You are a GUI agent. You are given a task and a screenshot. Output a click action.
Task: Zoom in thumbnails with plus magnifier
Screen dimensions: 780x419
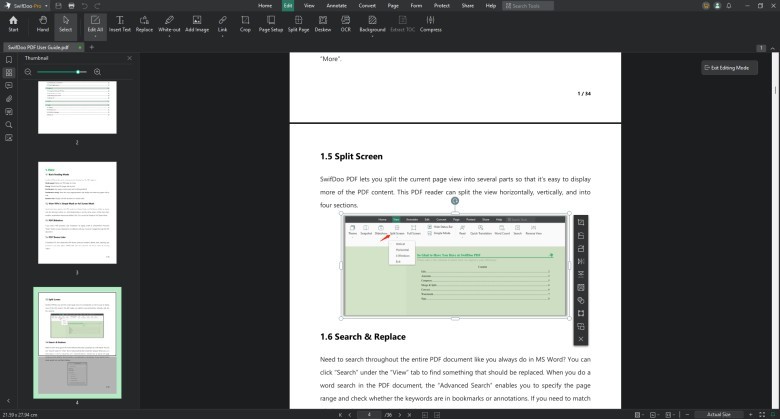(98, 72)
